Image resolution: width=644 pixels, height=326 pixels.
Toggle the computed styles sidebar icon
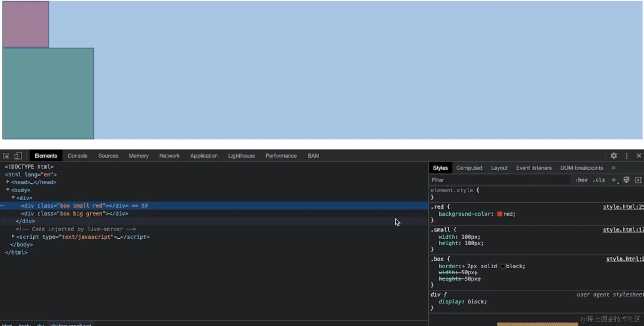click(x=638, y=180)
